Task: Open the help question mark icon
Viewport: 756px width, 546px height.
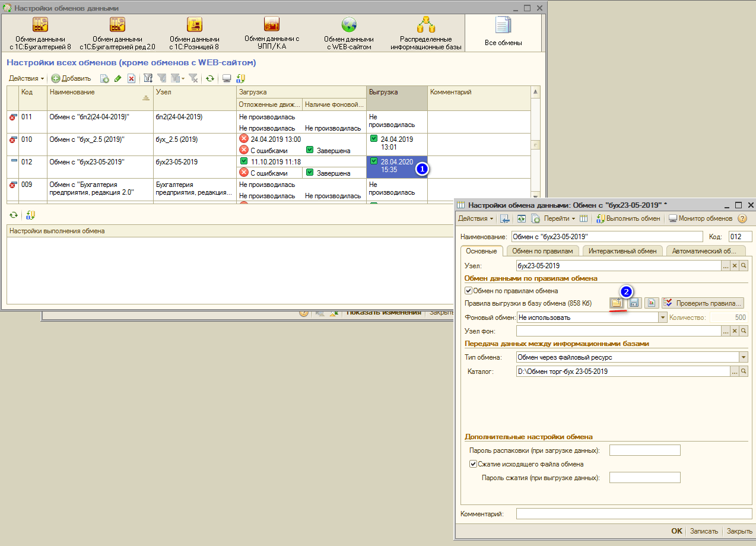Action: [x=742, y=218]
